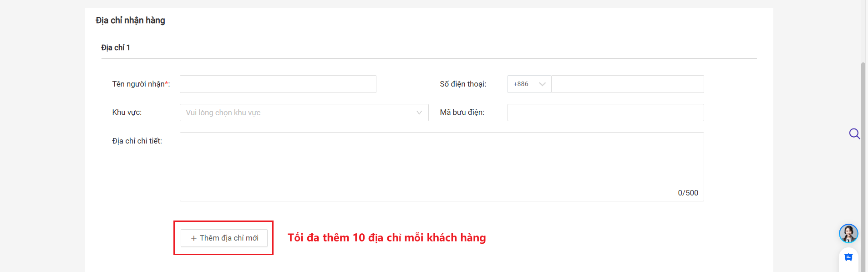
Task: Click plus icon beside Thêm địa chỉ mới
Action: (193, 238)
